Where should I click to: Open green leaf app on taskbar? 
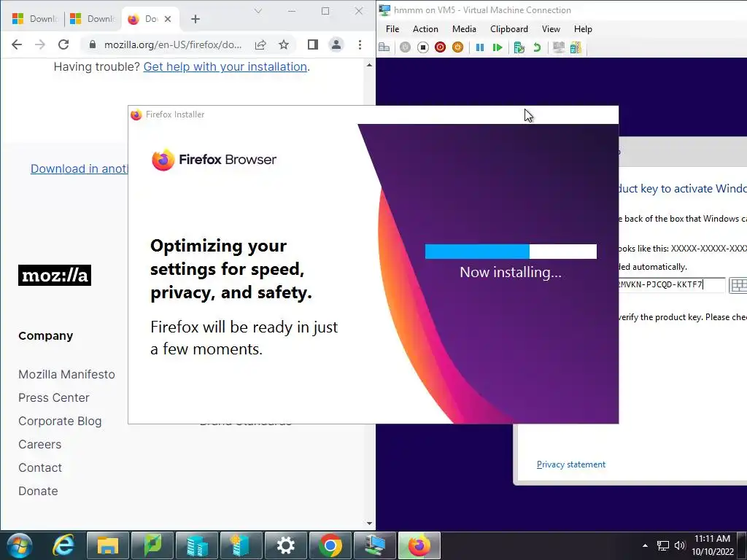coord(152,545)
